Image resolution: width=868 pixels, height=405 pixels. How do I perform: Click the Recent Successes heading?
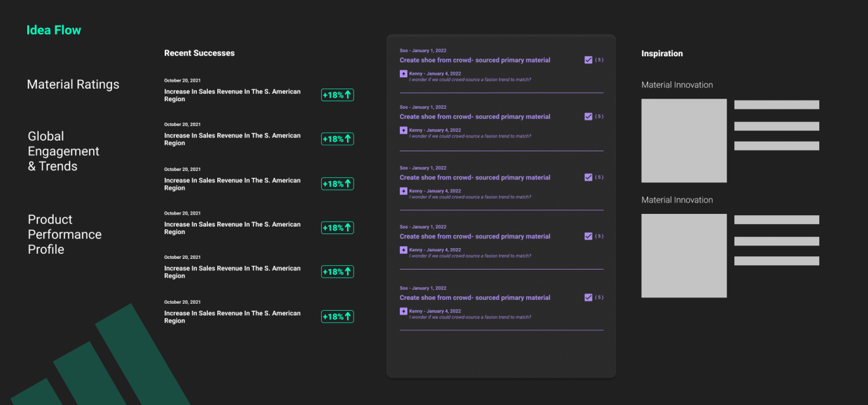[199, 53]
